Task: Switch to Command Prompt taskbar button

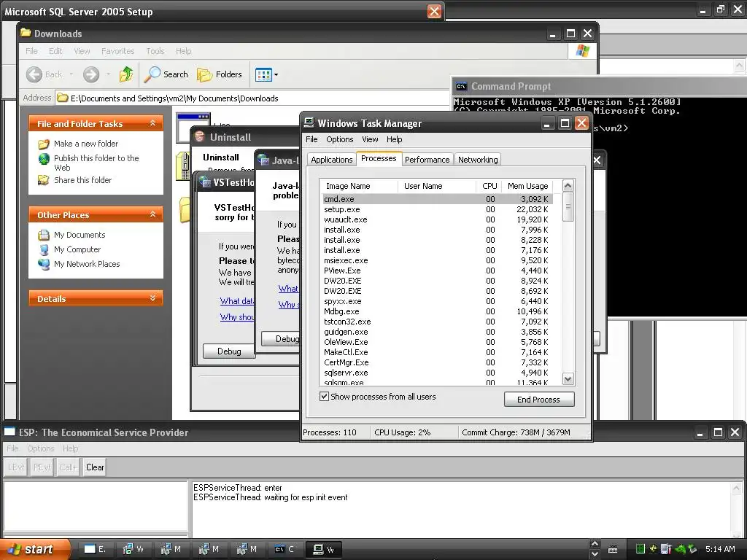Action: (285, 550)
